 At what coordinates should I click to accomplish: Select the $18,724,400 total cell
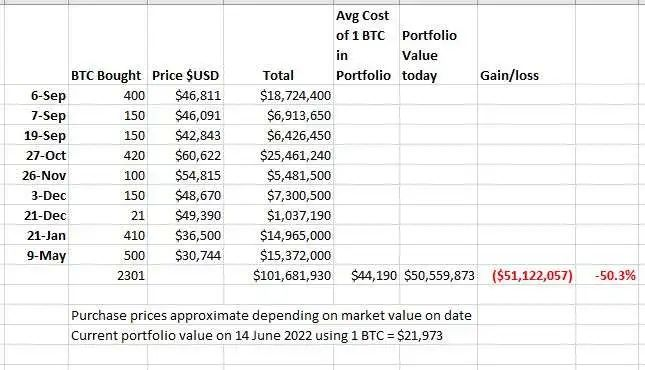(x=278, y=95)
